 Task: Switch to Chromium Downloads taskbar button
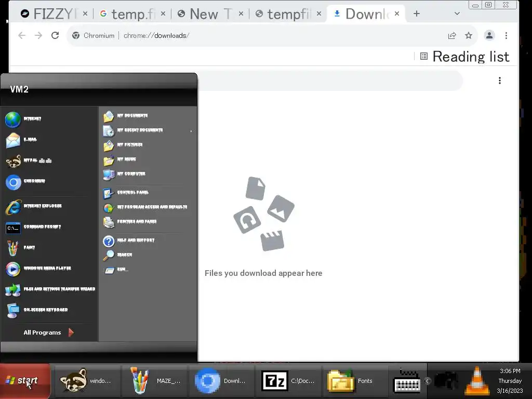tap(221, 381)
